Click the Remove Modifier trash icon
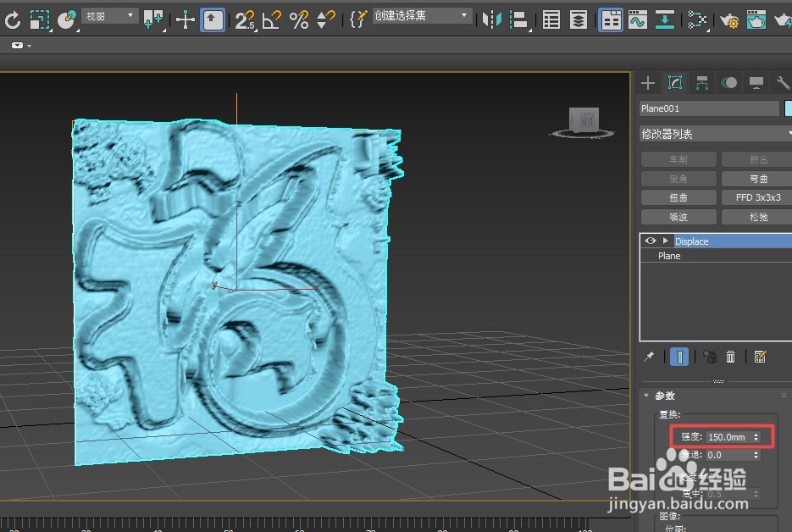792x532 pixels. (x=730, y=357)
